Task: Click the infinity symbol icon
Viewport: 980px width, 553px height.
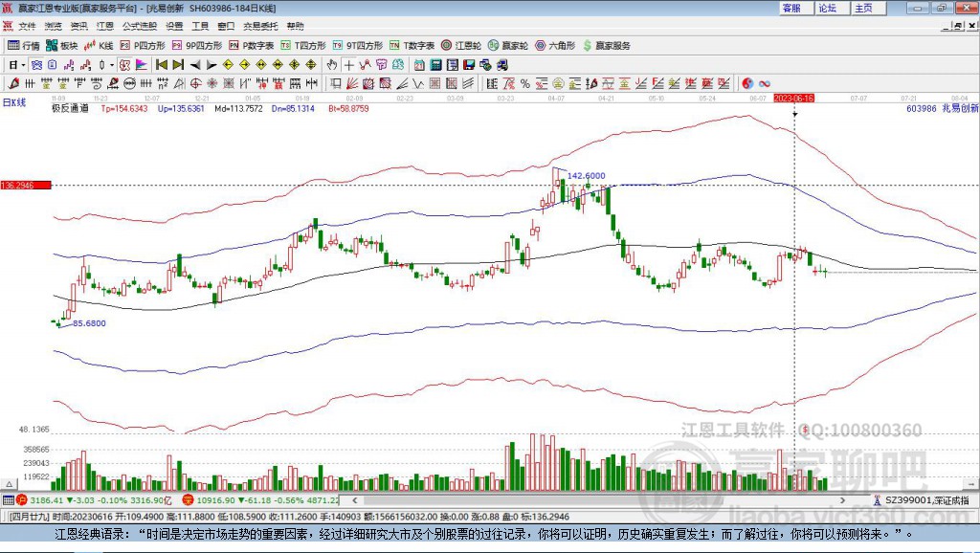Action: pyautogui.click(x=765, y=83)
